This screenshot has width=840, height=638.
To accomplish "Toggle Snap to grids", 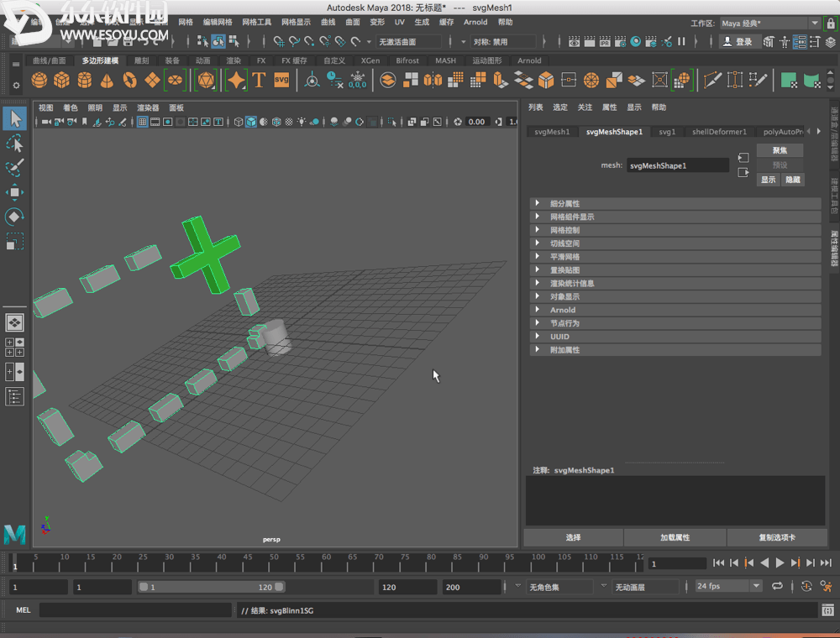I will click(279, 42).
